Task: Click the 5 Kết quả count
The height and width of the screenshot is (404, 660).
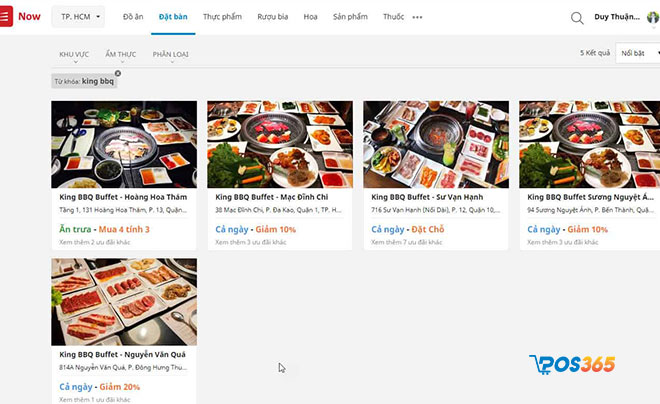Action: 595,53
